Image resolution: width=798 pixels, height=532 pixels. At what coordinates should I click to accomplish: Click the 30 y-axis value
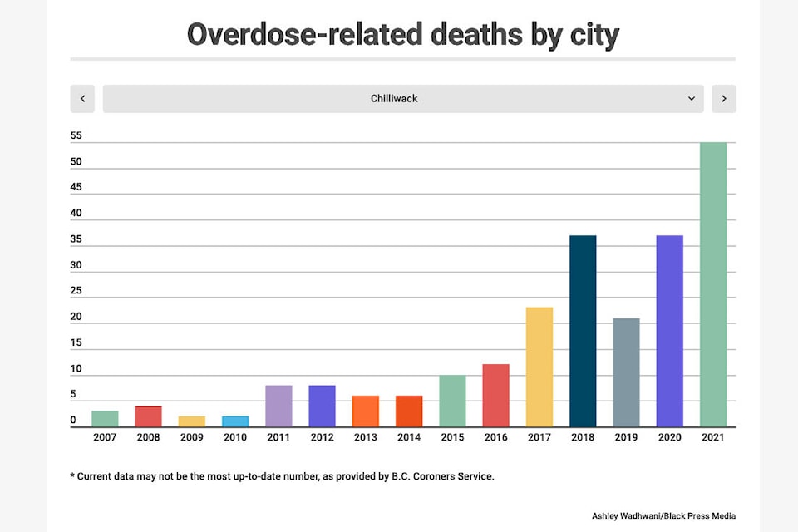pos(76,264)
